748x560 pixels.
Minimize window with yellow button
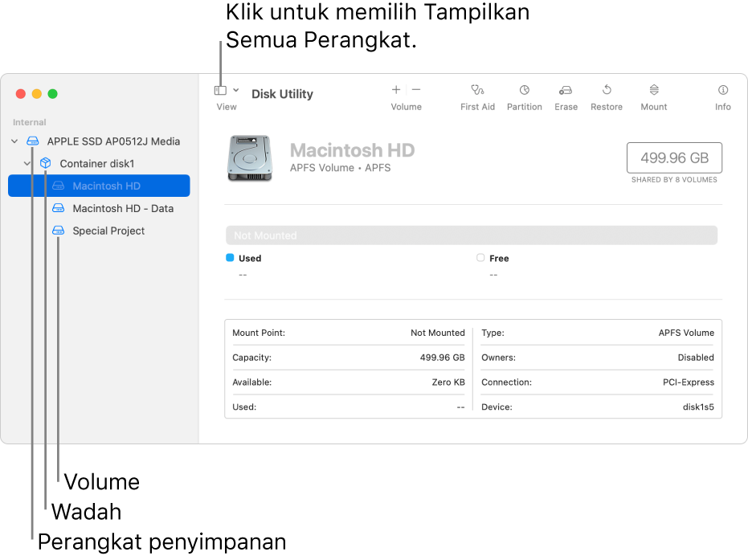(37, 94)
